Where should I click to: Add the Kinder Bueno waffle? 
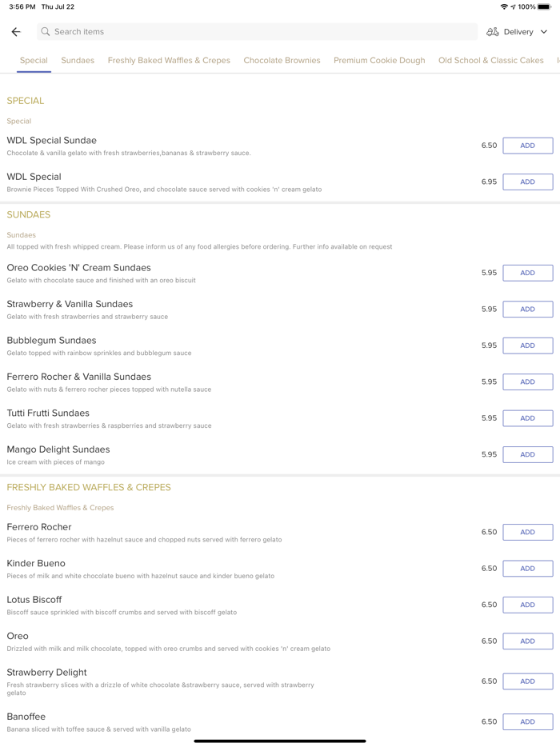point(527,568)
